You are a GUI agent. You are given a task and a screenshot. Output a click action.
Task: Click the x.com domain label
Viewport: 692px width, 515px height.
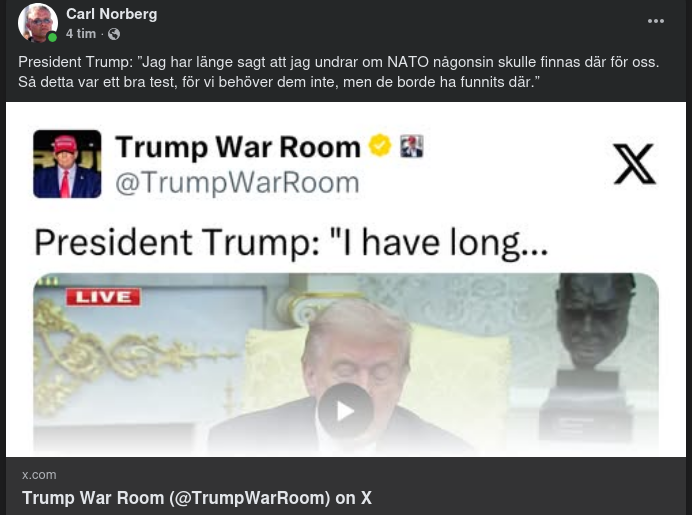point(39,475)
